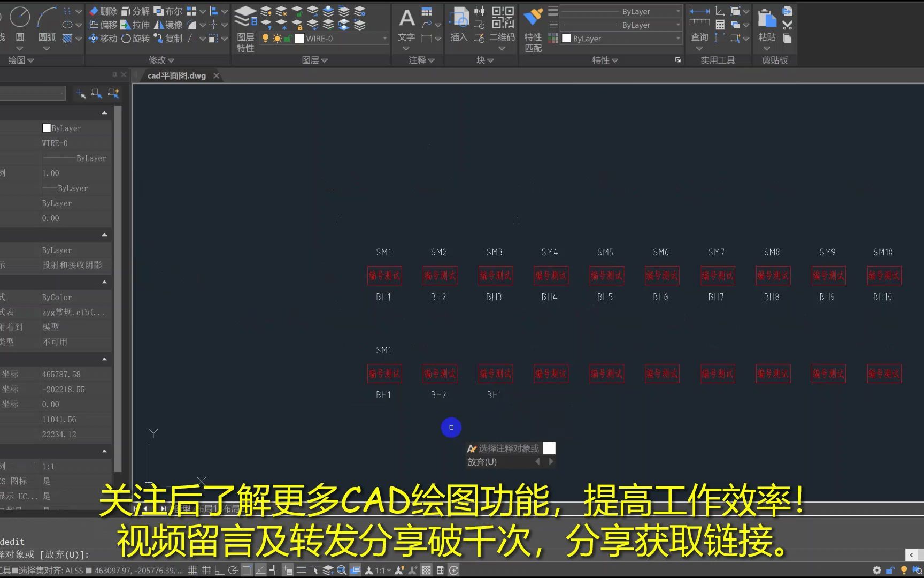Open the 文字 (Text) tool
Screen dimensions: 924x578
click(x=406, y=24)
